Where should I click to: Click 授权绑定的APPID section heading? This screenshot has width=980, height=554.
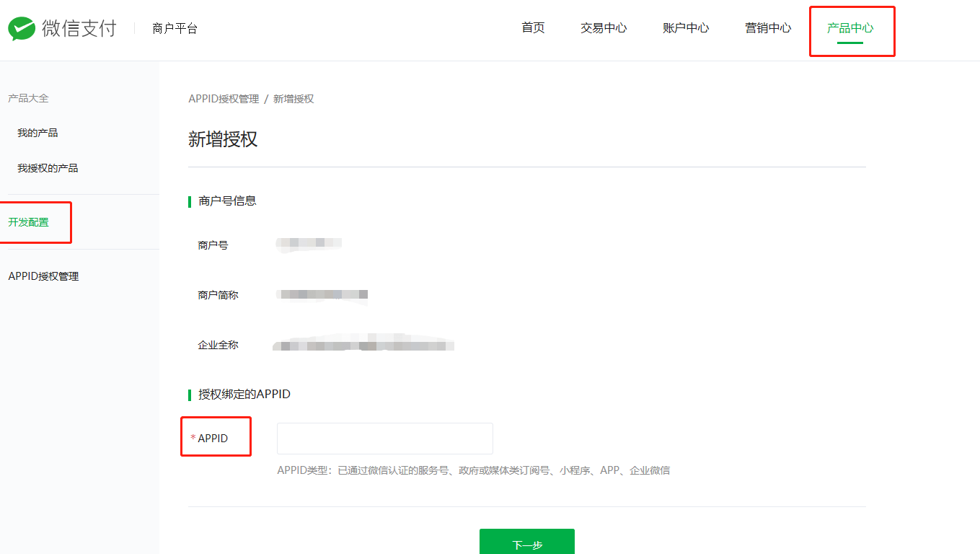click(244, 395)
